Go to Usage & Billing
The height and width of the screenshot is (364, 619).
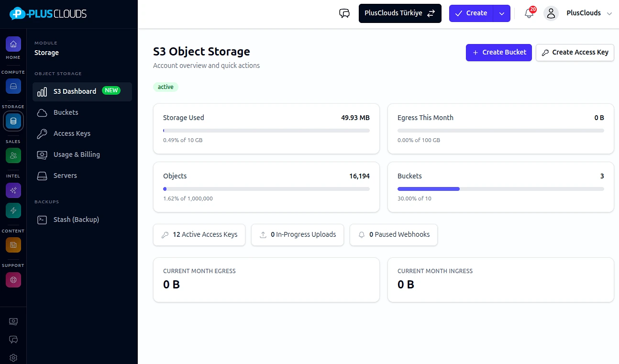coord(82,154)
